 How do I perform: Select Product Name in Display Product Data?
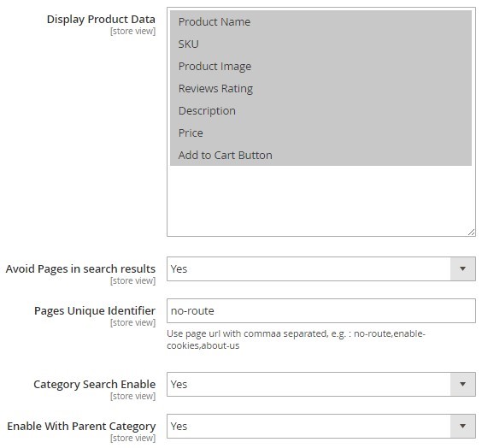pos(320,22)
